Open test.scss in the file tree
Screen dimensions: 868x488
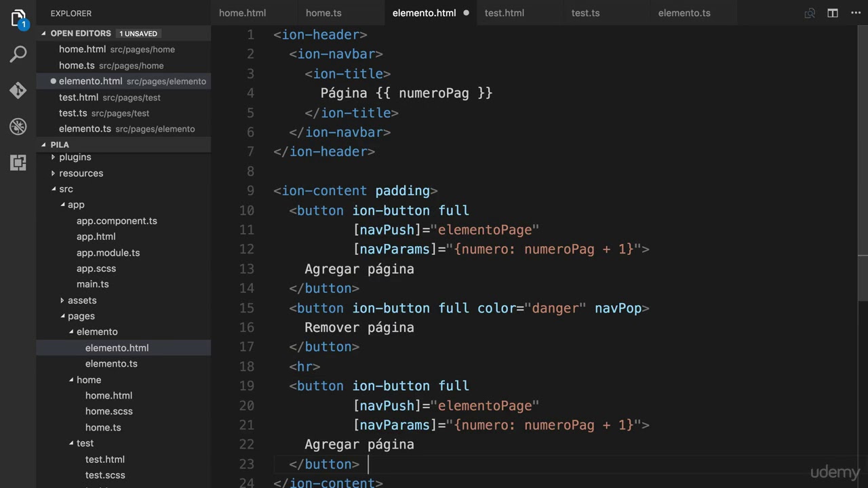pos(105,475)
